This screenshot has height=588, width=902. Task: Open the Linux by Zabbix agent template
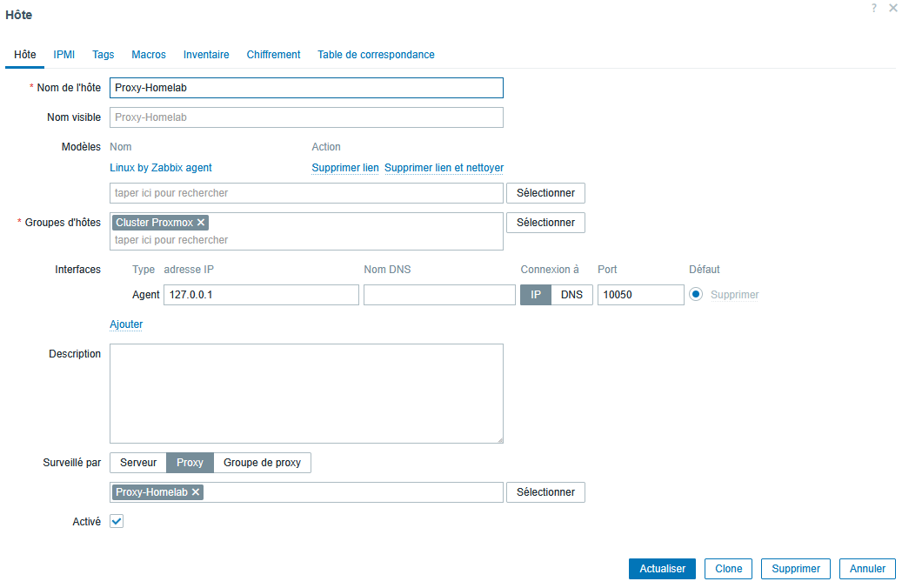click(160, 167)
